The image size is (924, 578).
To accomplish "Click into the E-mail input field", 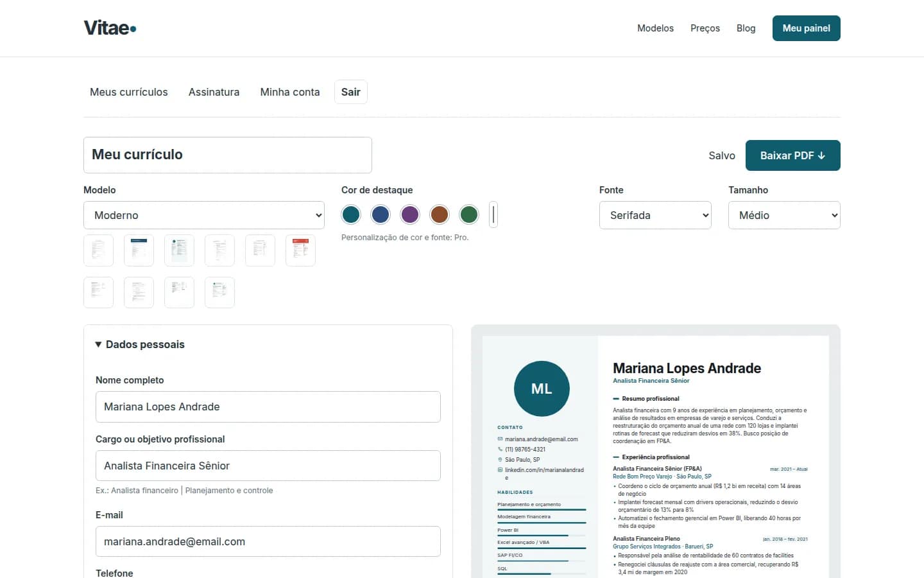I will click(x=268, y=541).
